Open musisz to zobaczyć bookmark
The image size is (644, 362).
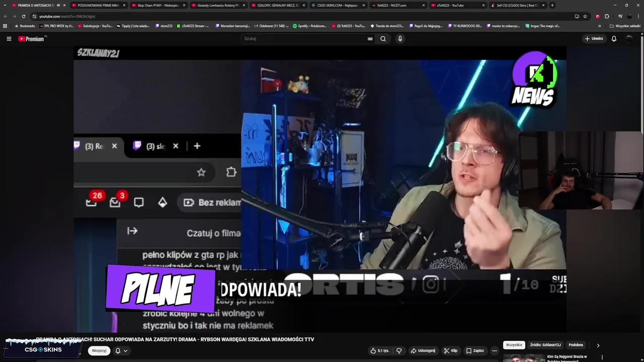504,26
